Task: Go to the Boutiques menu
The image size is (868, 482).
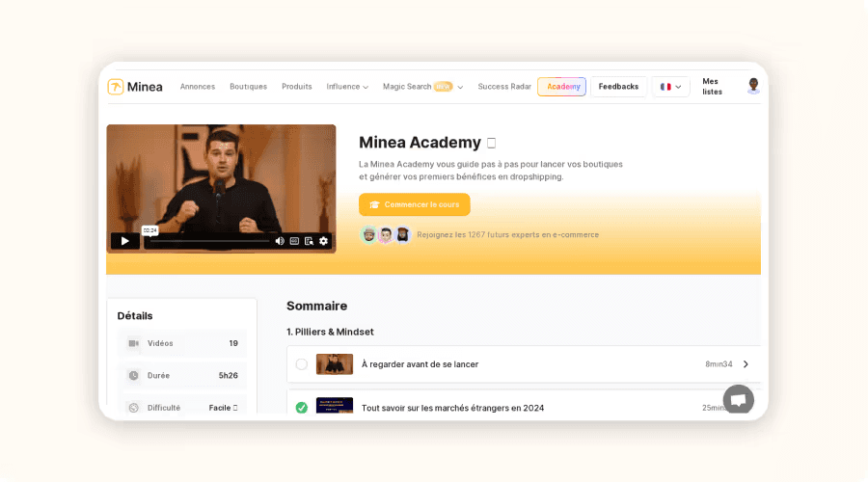Action: pyautogui.click(x=249, y=87)
